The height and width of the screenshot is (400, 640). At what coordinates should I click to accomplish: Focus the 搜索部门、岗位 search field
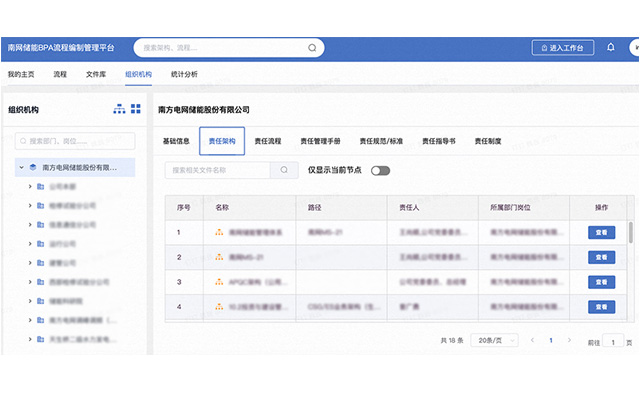pos(75,141)
